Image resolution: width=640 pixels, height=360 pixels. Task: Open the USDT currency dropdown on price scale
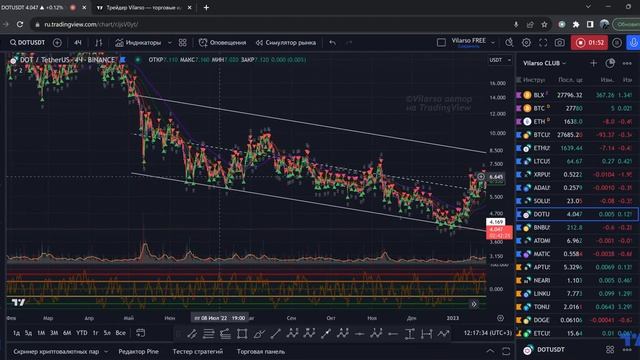pos(500,60)
